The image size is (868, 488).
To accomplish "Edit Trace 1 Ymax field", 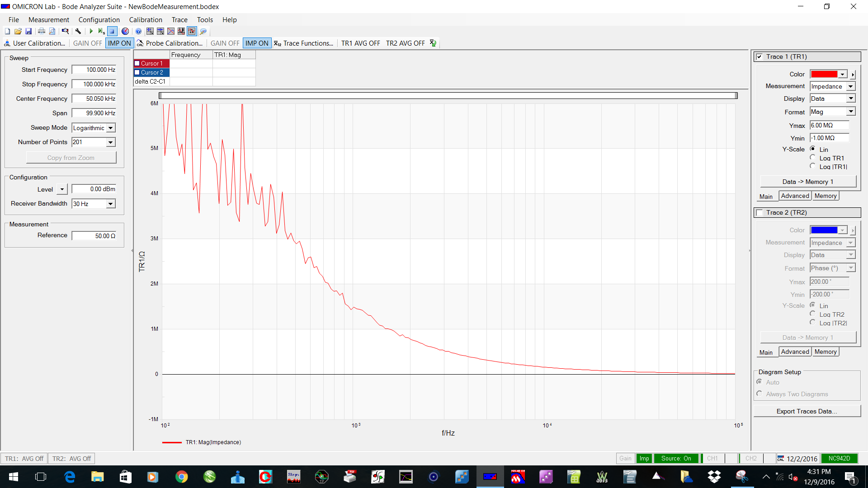I will (x=829, y=125).
